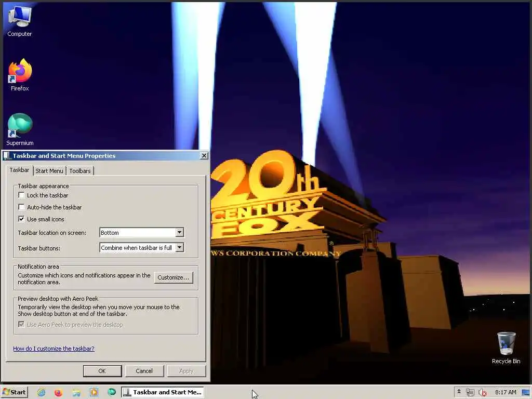The height and width of the screenshot is (399, 532).
Task: Click the Cancel button
Action: coord(144,371)
